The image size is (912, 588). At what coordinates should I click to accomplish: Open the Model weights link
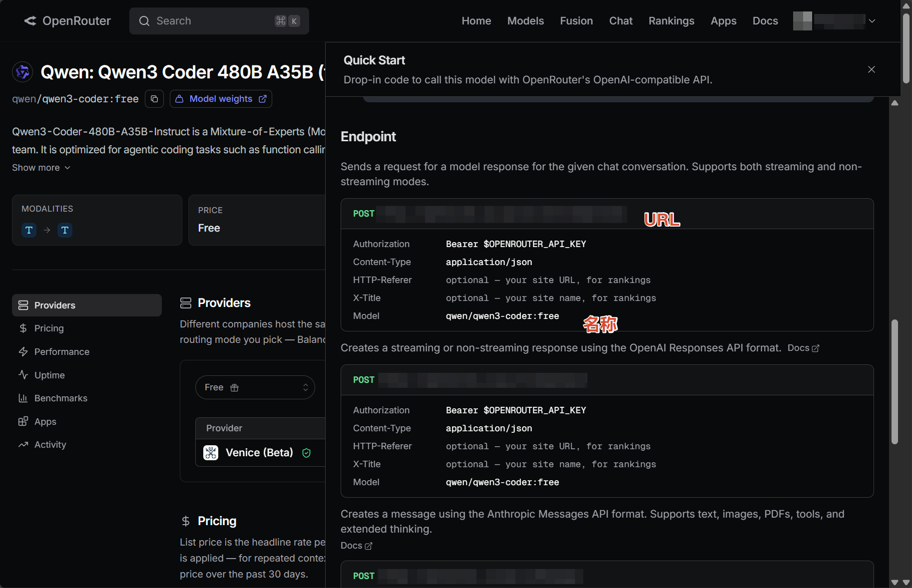pos(221,99)
